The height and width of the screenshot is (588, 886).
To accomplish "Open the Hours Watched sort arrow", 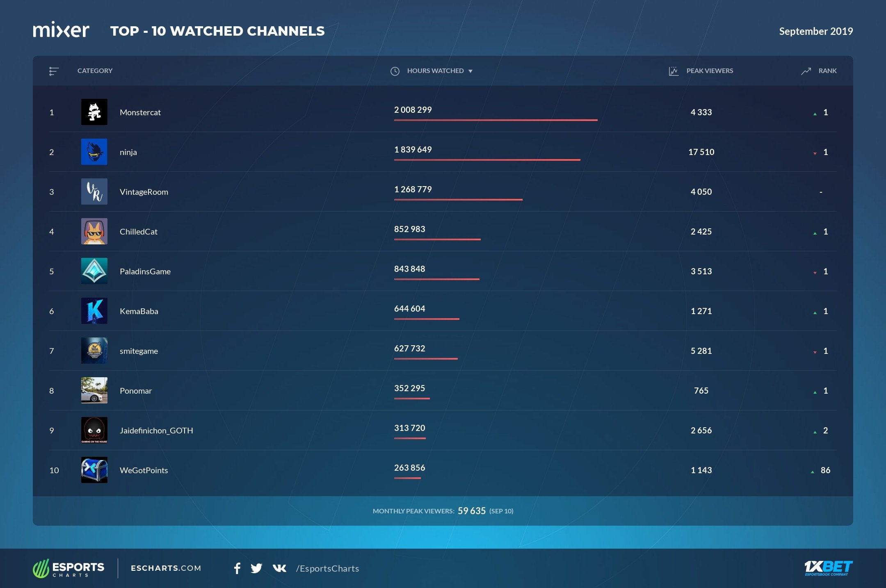I will (470, 71).
